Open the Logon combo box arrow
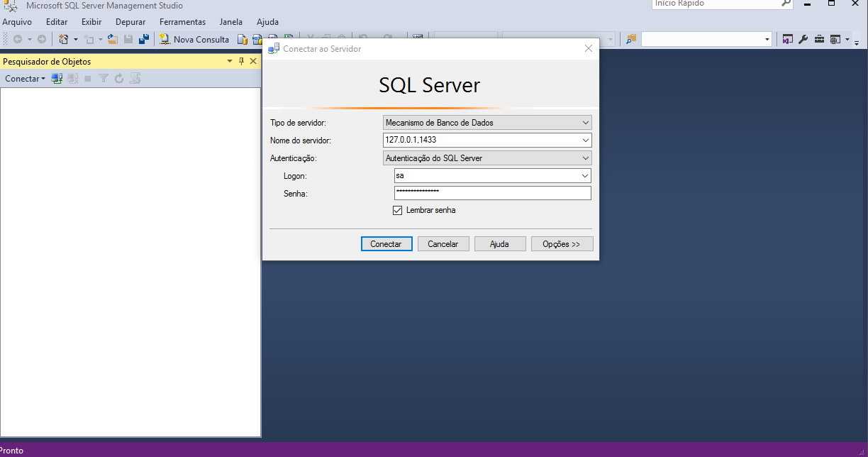This screenshot has height=457, width=868. pos(585,176)
